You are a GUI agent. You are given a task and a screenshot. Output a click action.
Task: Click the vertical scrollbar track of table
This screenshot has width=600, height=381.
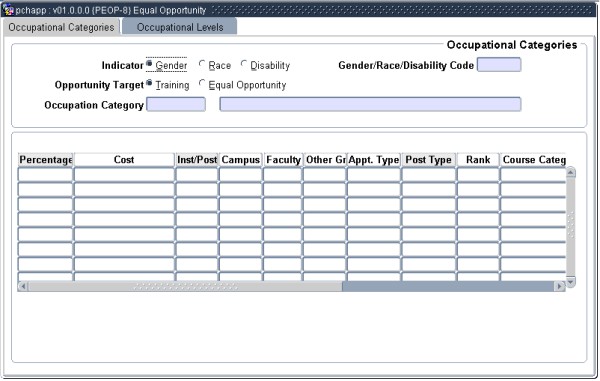571,227
